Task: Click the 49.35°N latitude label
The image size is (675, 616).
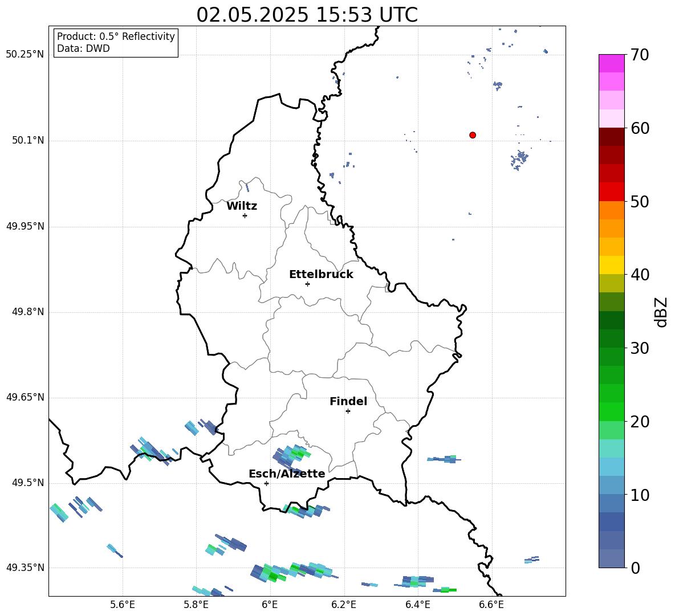Action: click(25, 568)
